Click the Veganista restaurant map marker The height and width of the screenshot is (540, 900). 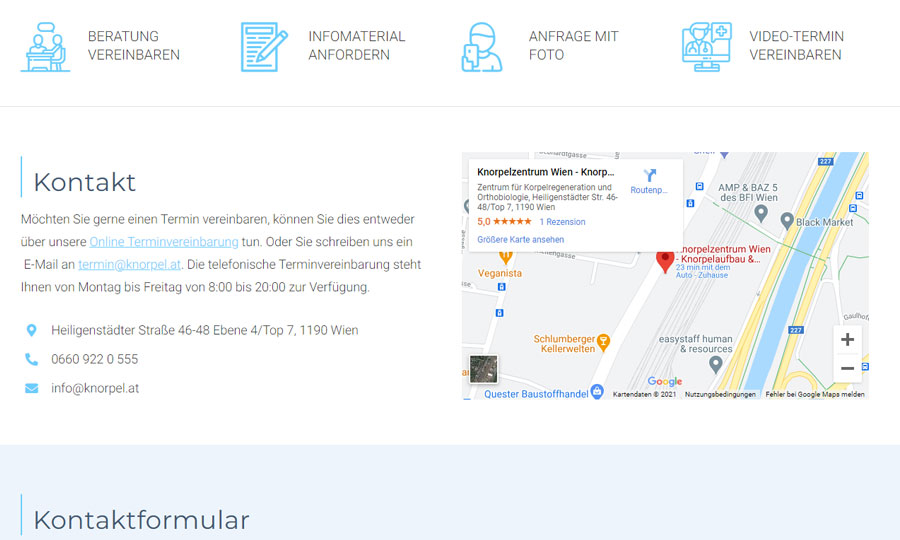[x=506, y=257]
